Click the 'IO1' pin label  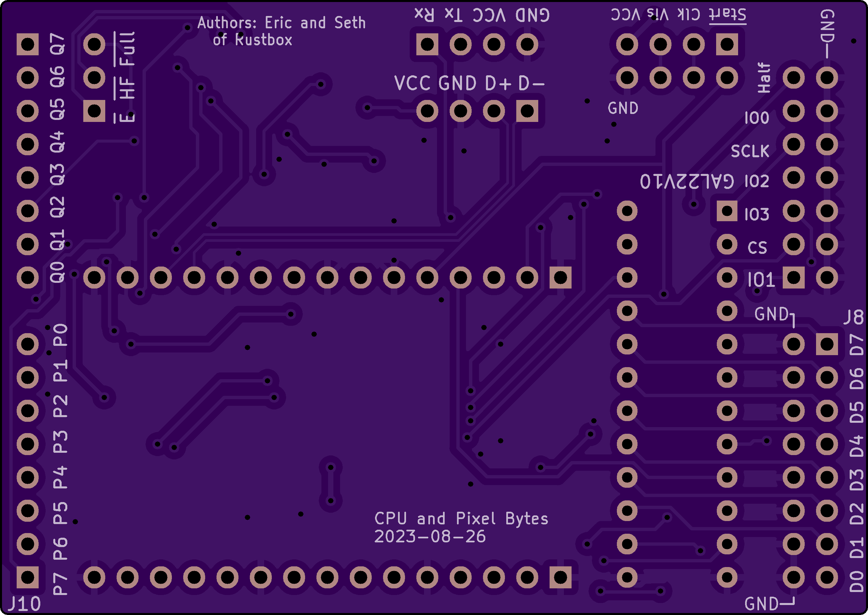pyautogui.click(x=761, y=280)
